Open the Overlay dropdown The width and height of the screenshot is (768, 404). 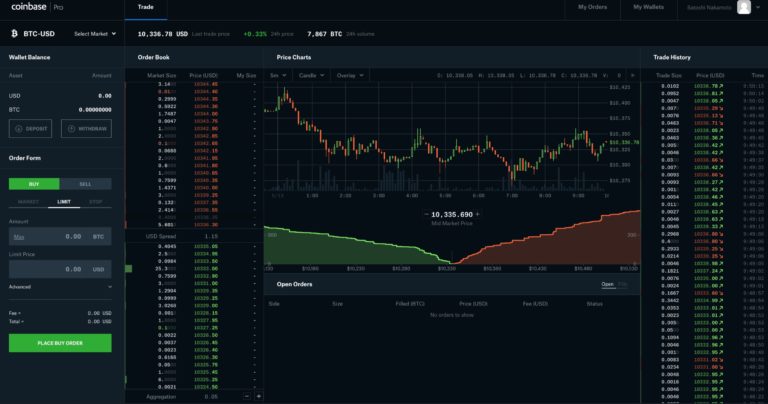pos(350,75)
